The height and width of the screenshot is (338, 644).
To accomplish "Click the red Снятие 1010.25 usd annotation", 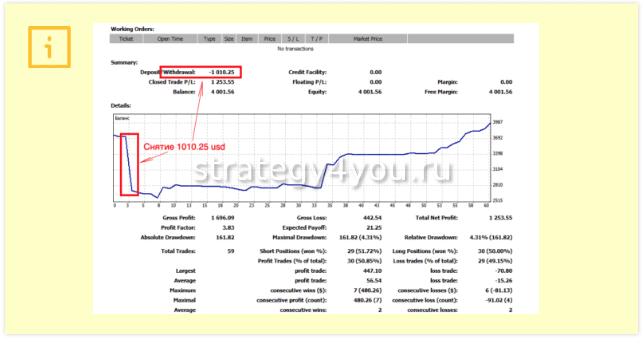I will 184,147.
